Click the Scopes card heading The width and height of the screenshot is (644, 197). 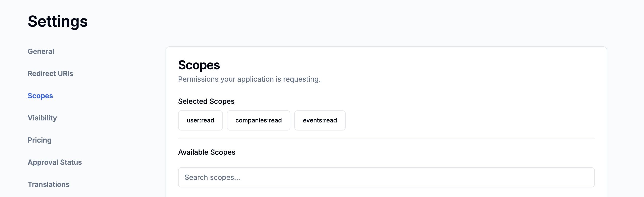coord(199,65)
